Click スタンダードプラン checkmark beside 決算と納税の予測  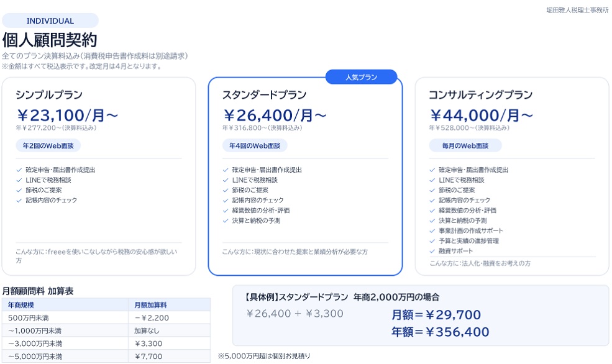pos(225,221)
